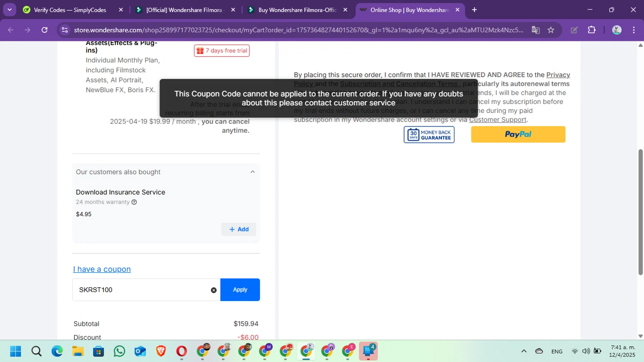Click the address bar URL
This screenshot has width=644, height=362.
pos(298,30)
